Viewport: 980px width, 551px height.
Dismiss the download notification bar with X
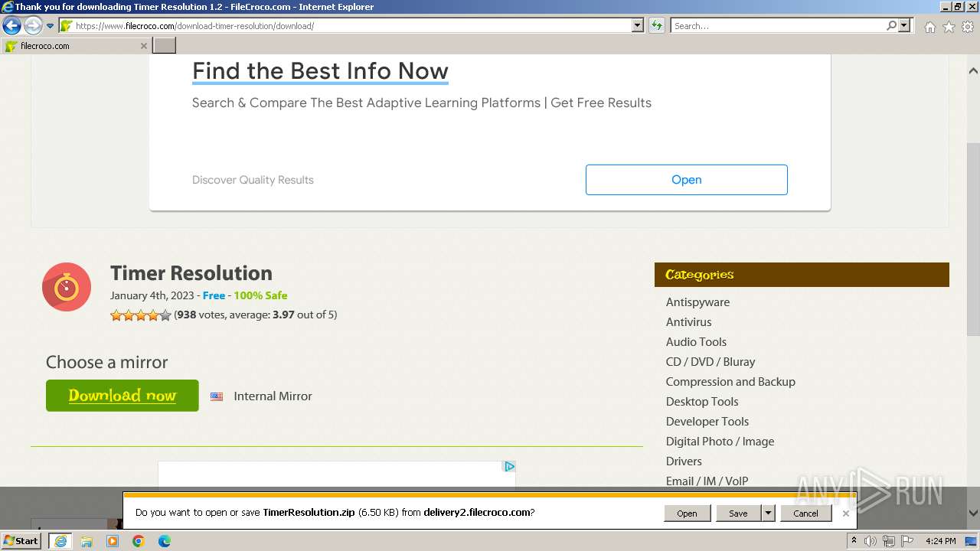pos(846,514)
